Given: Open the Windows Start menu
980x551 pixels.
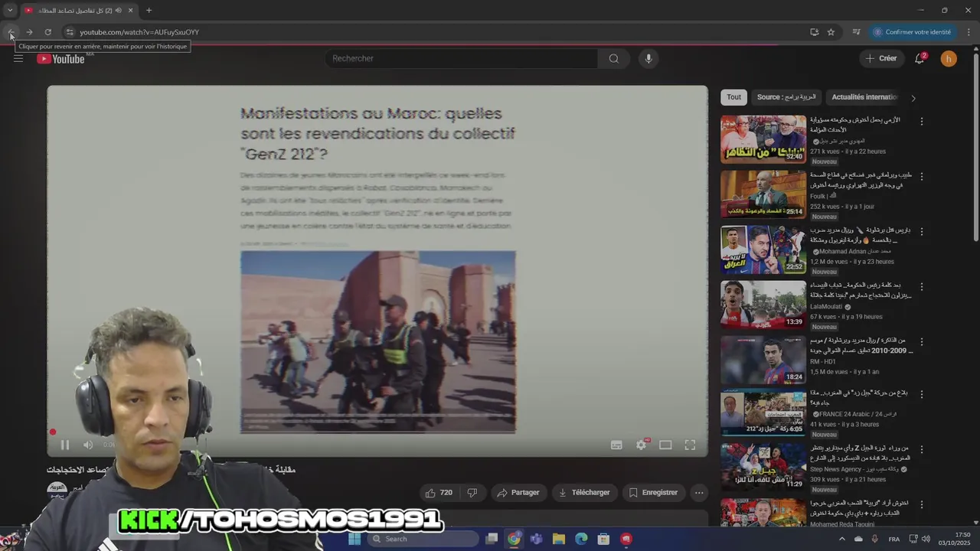Looking at the screenshot, I should pyautogui.click(x=354, y=539).
